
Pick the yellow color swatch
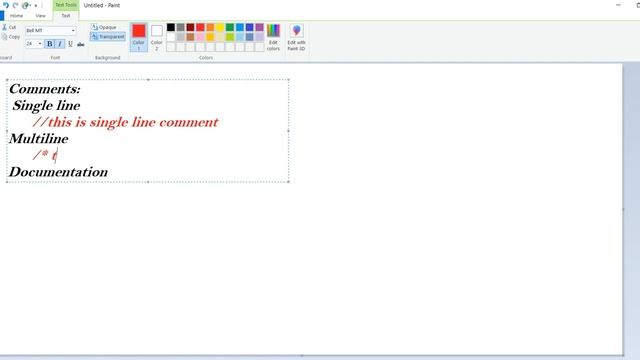[x=220, y=27]
